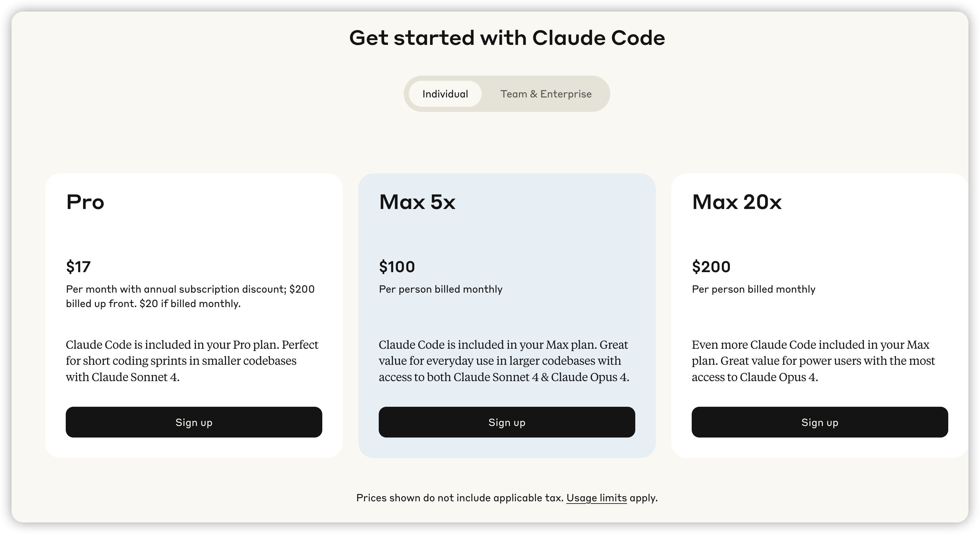Image resolution: width=980 pixels, height=534 pixels.
Task: Click the Pro plan description paragraph
Action: (x=192, y=361)
